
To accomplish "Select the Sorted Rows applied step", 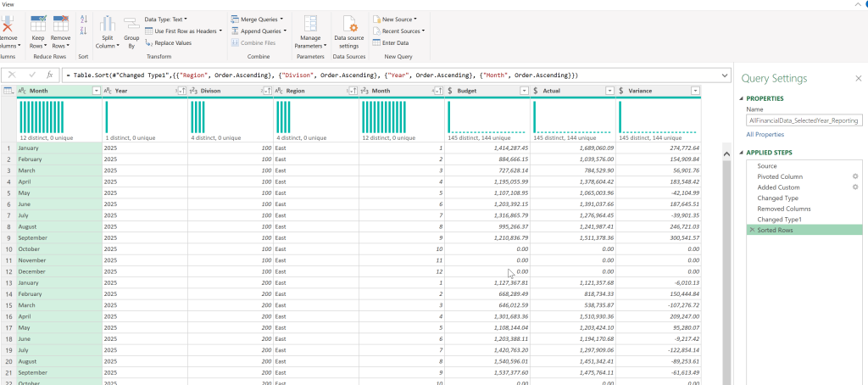I will (x=804, y=230).
